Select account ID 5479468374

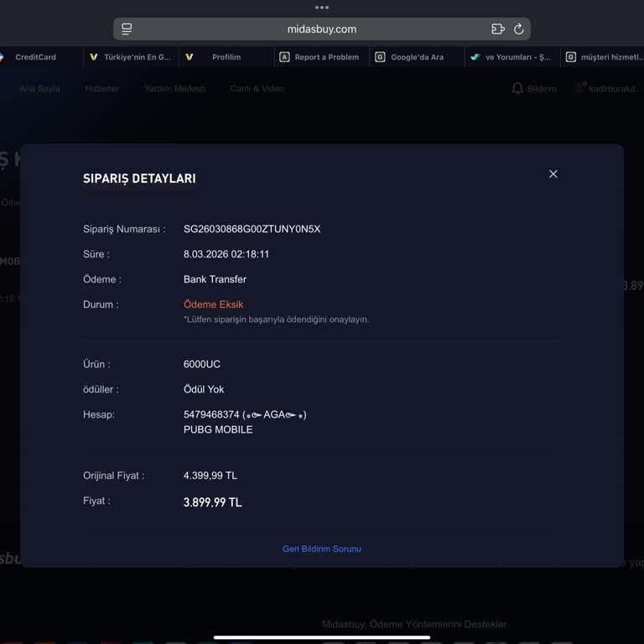tap(211, 414)
